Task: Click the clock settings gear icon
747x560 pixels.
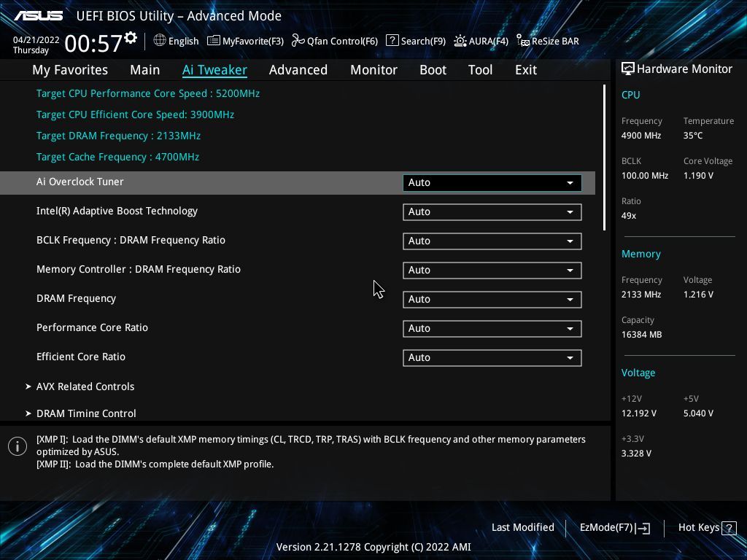Action: (x=131, y=38)
